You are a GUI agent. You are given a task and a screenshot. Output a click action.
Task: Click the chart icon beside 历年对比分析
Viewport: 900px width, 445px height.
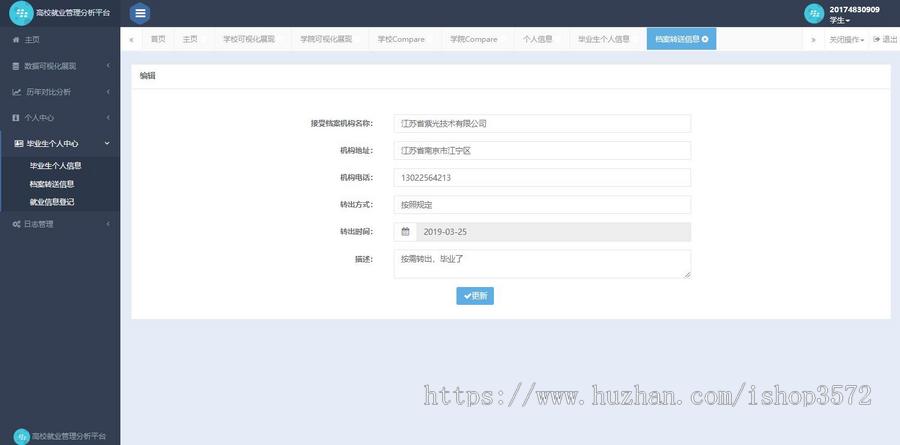17,92
